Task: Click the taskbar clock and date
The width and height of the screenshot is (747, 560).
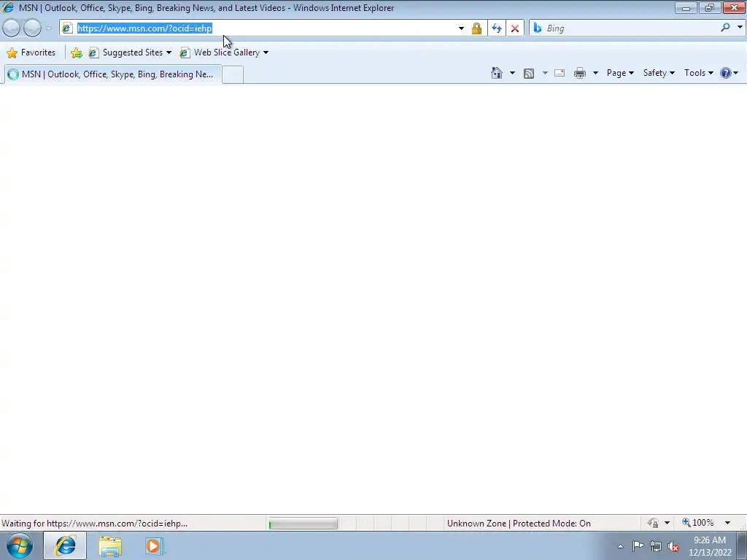Action: pos(710,546)
